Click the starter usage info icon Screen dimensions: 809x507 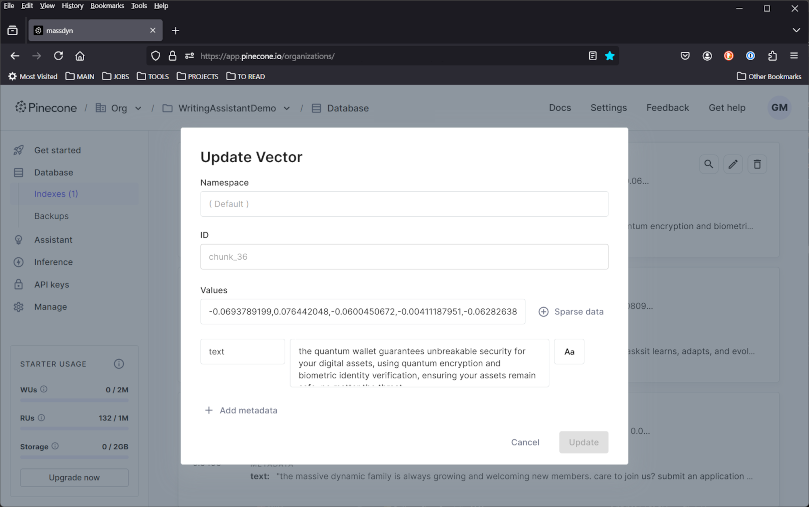[x=119, y=364]
